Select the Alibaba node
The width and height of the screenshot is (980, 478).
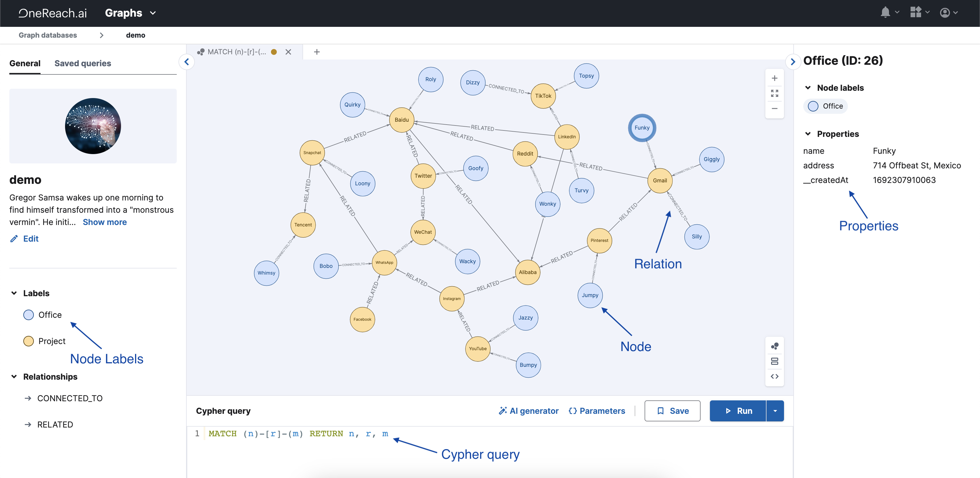[x=527, y=272]
